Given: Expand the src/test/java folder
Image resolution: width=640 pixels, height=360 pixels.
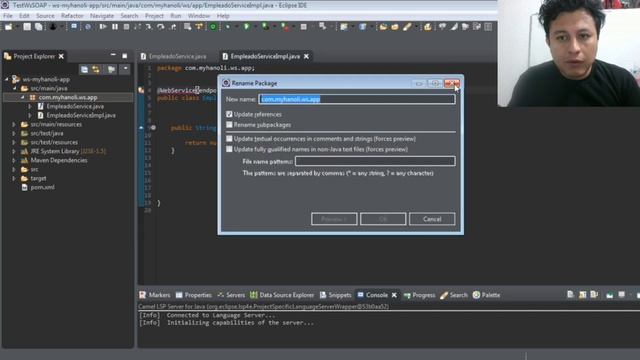Looking at the screenshot, I should click(x=14, y=133).
